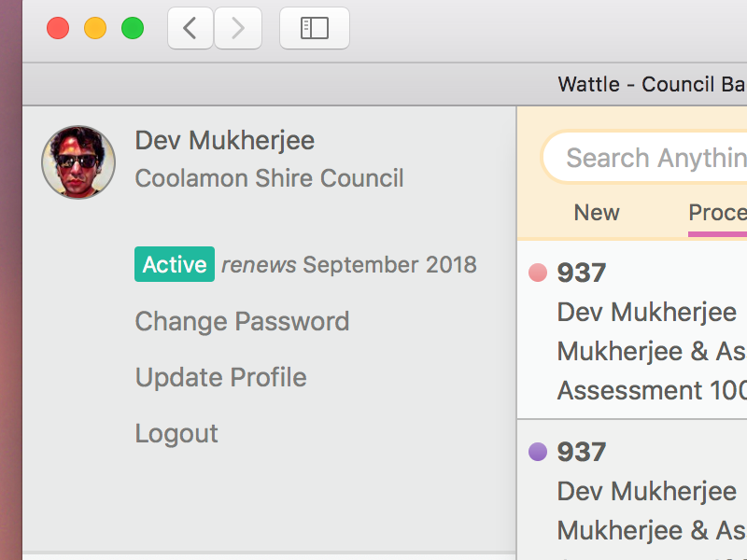Log out using the Logout link
This screenshot has width=747, height=560.
click(176, 433)
